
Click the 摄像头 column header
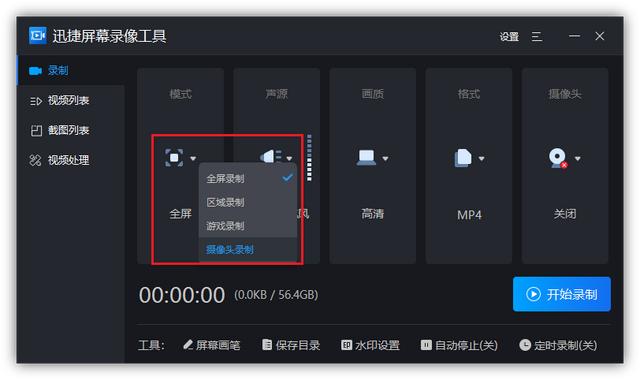[565, 94]
